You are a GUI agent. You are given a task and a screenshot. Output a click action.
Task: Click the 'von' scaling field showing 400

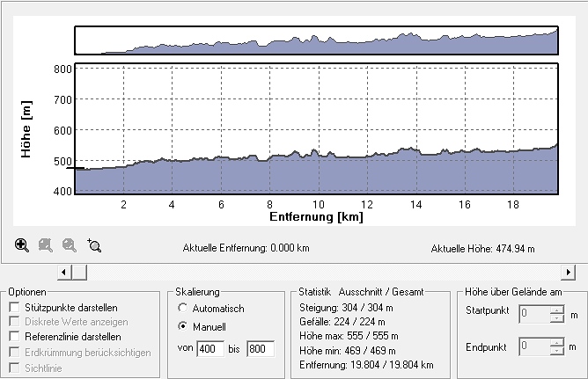click(x=211, y=349)
